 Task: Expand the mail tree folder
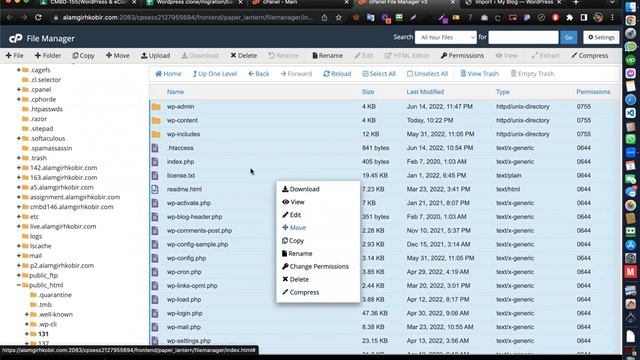[18, 256]
